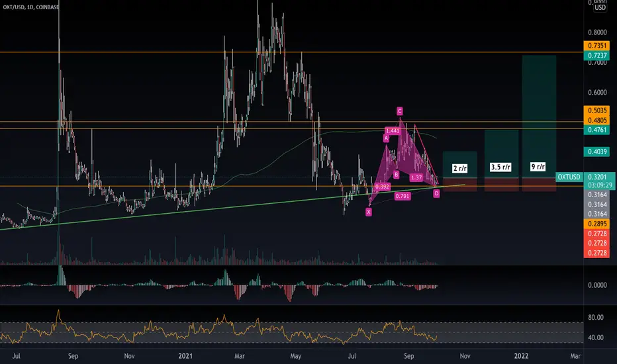Select the harmonic pattern point B label
Image resolution: width=617 pixels, height=364 pixels.
click(397, 174)
